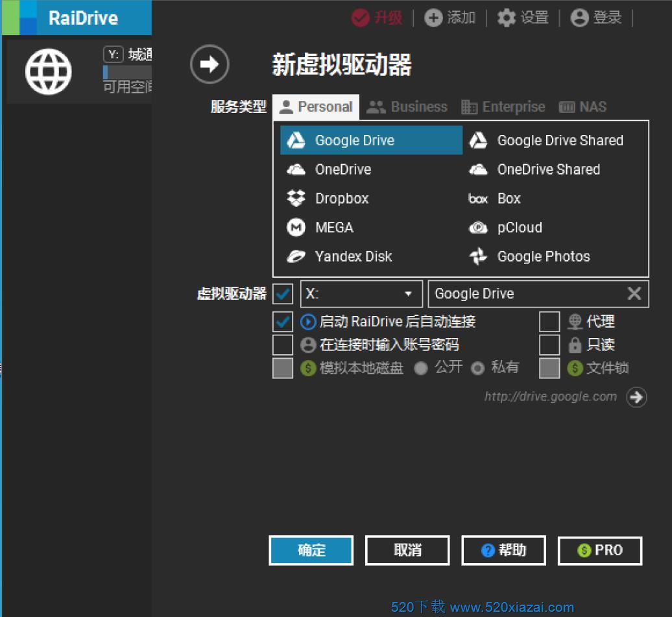Choose OneDrive from the service list
672x617 pixels.
pos(371,169)
